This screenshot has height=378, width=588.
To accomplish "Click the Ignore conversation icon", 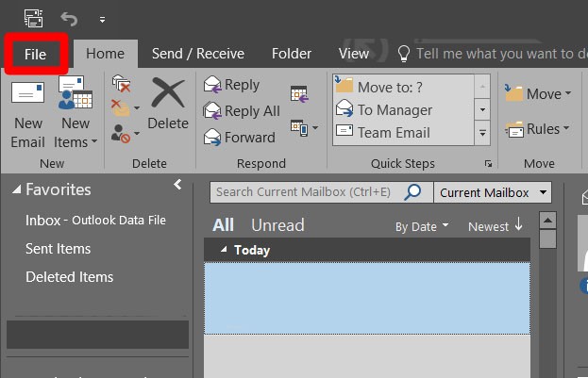I will click(121, 83).
